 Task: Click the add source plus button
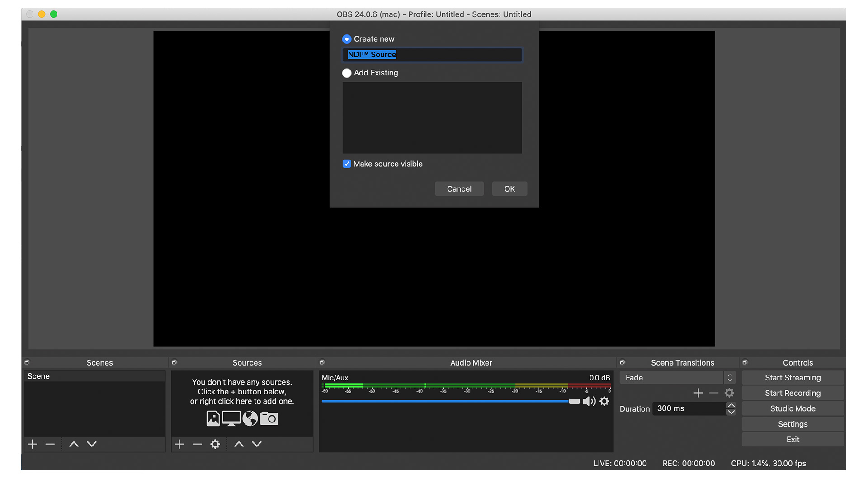pos(180,443)
